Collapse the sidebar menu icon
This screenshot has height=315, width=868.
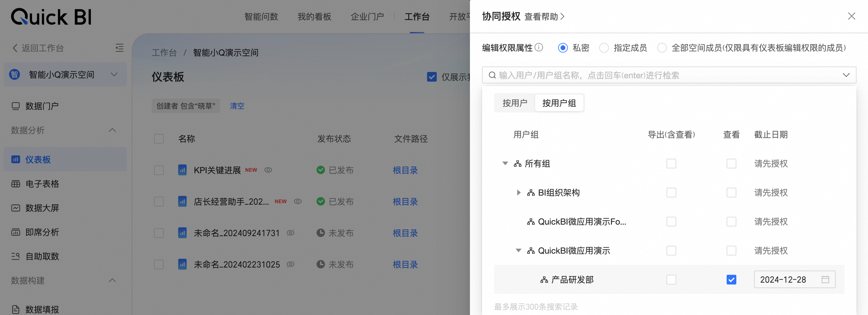(x=119, y=48)
